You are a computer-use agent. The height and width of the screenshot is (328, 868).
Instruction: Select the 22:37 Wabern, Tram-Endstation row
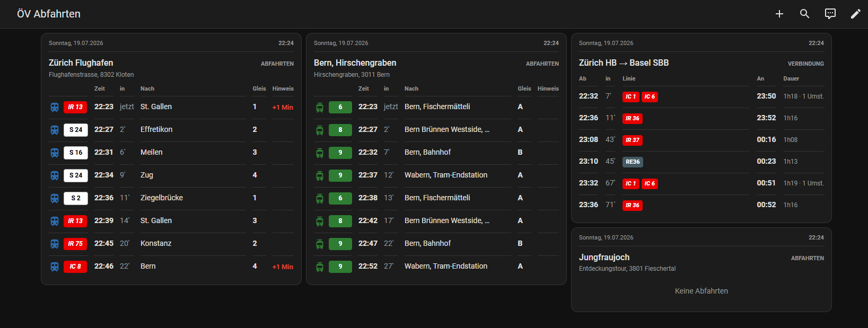[436, 175]
